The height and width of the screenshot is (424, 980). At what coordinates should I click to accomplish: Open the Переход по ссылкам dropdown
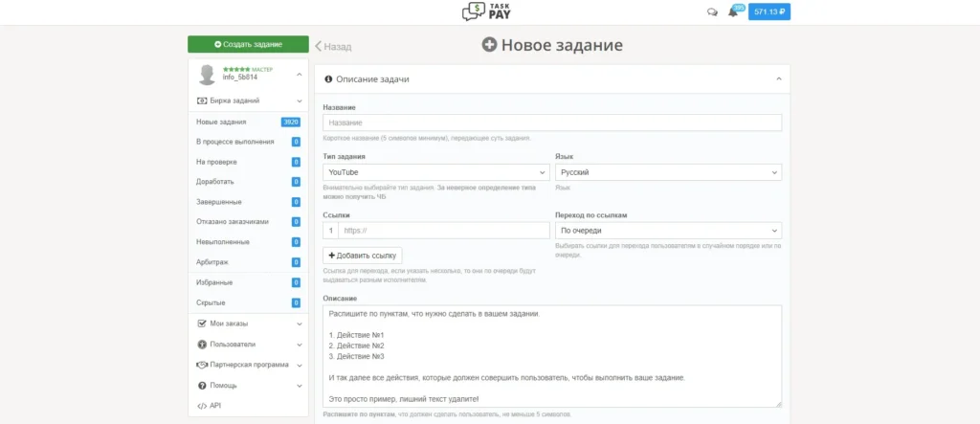tap(668, 230)
